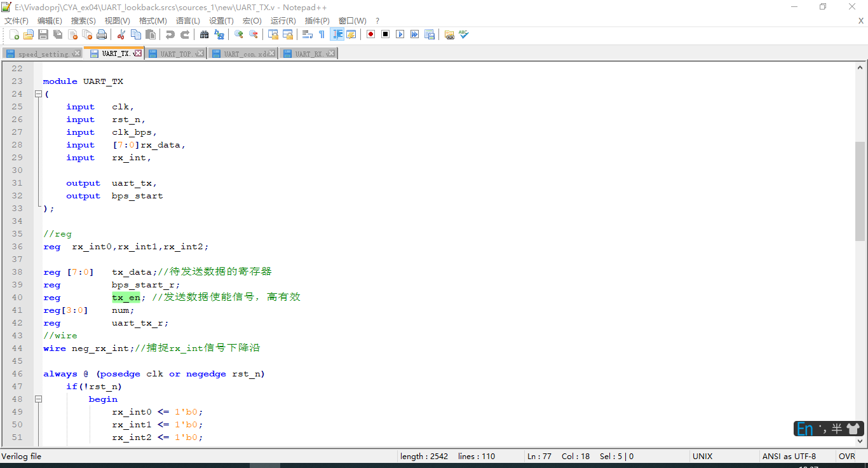Paste clipboard contents via toolbar
The height and width of the screenshot is (468, 868).
tap(150, 34)
